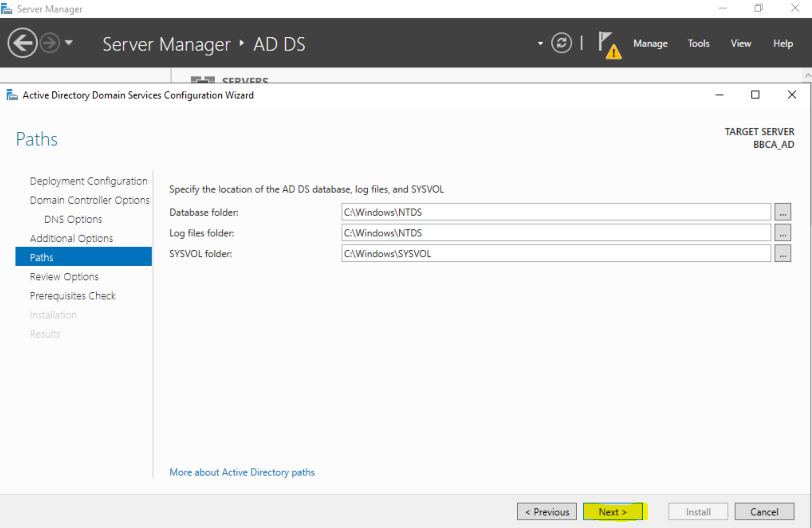Click the Cancel button
This screenshot has height=528, width=812.
764,512
